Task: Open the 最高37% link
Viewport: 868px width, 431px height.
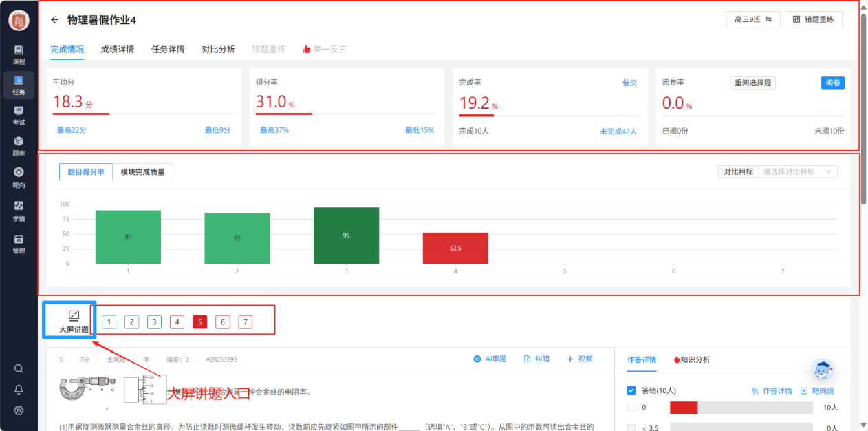Action: pos(274,129)
